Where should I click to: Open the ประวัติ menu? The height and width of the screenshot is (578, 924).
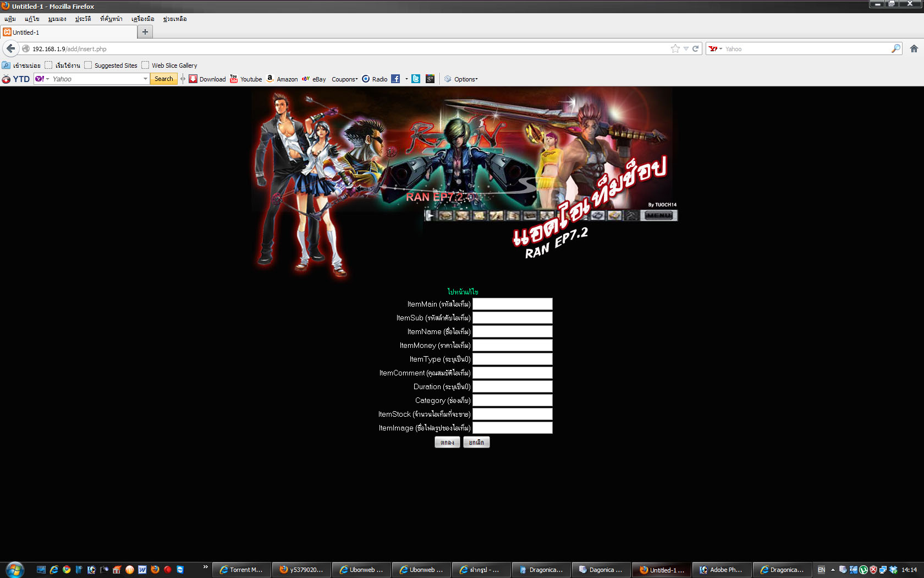click(x=83, y=19)
